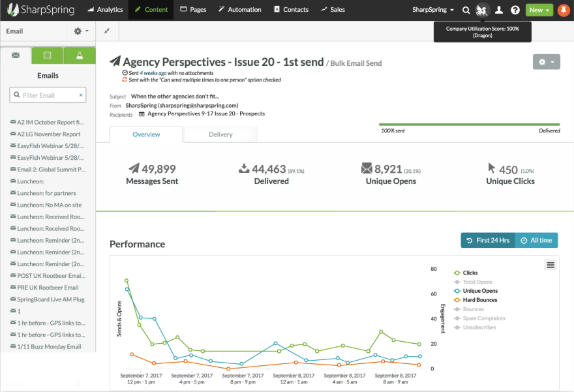Toggle Hard Bounces visibility on the chart

click(x=479, y=300)
